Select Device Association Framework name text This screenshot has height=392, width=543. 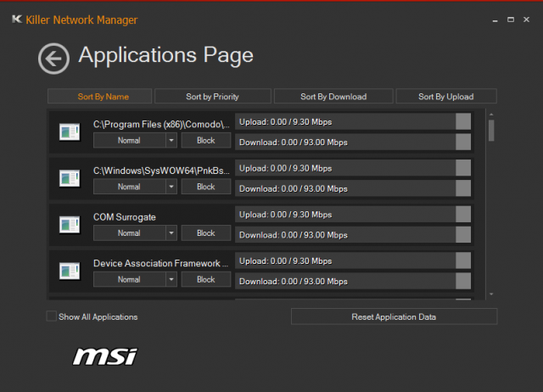160,264
